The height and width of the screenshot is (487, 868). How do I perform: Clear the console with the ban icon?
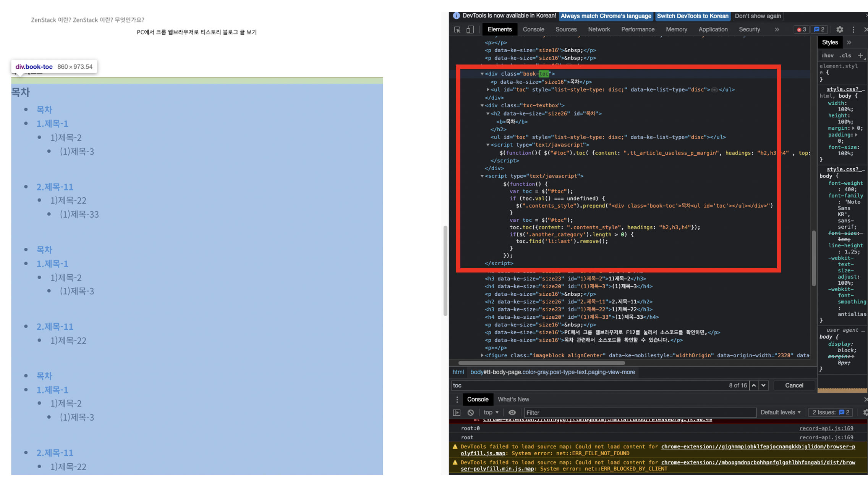pos(471,413)
